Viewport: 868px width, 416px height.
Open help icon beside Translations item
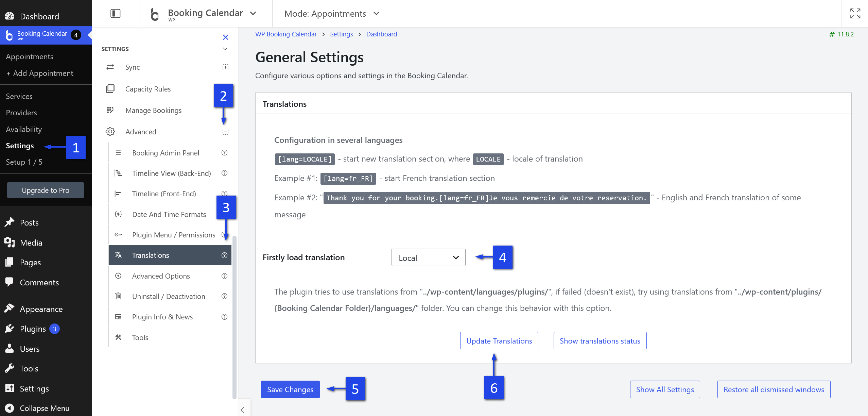point(224,255)
